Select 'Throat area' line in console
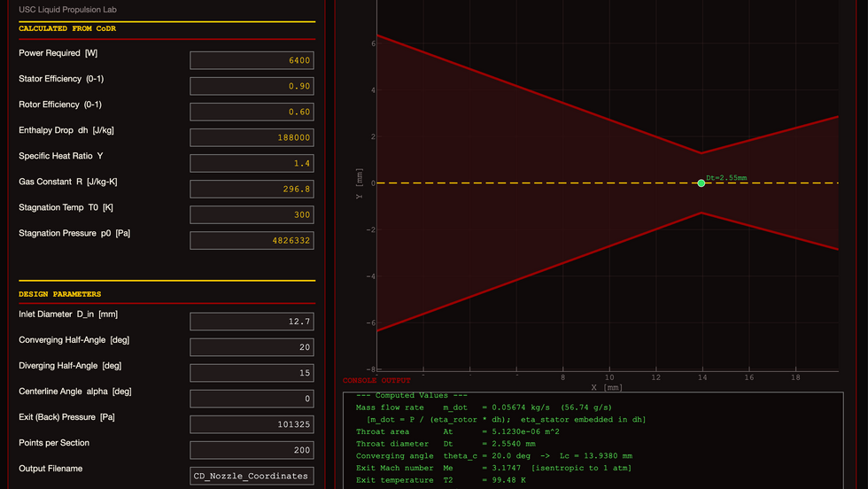The height and width of the screenshot is (489, 868). point(457,431)
